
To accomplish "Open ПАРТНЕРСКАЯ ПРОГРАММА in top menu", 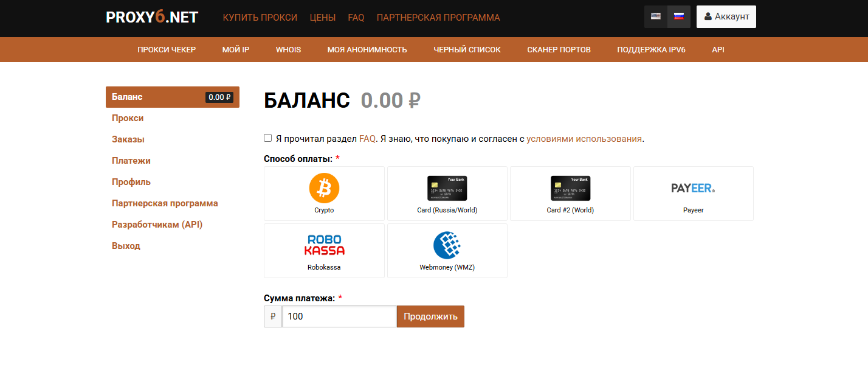I will click(x=438, y=18).
